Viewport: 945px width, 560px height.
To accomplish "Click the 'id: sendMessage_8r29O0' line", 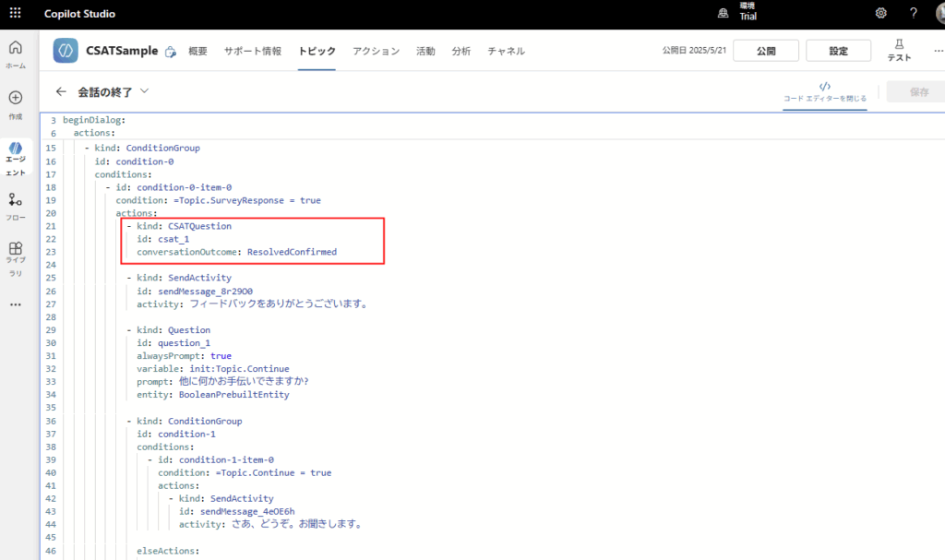I will pyautogui.click(x=195, y=292).
